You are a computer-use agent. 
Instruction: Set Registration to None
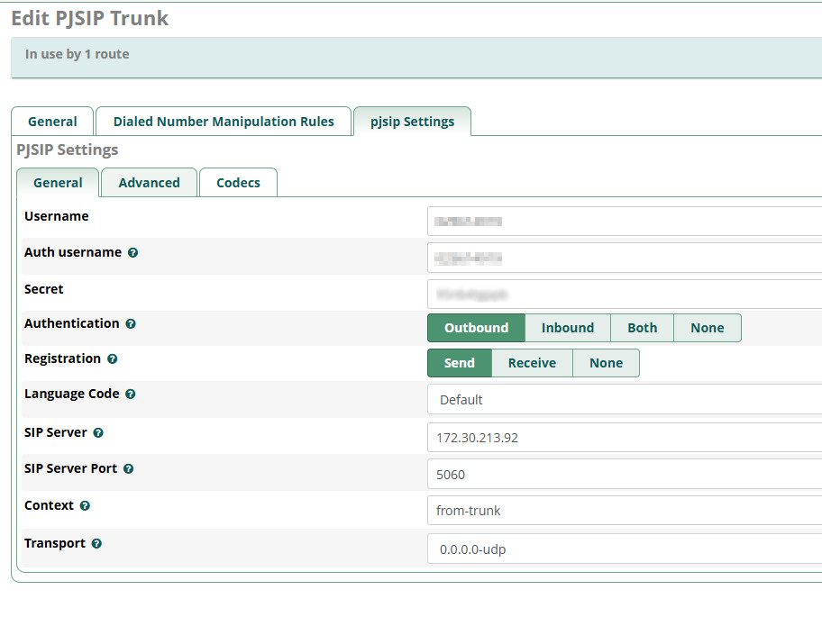pyautogui.click(x=606, y=363)
